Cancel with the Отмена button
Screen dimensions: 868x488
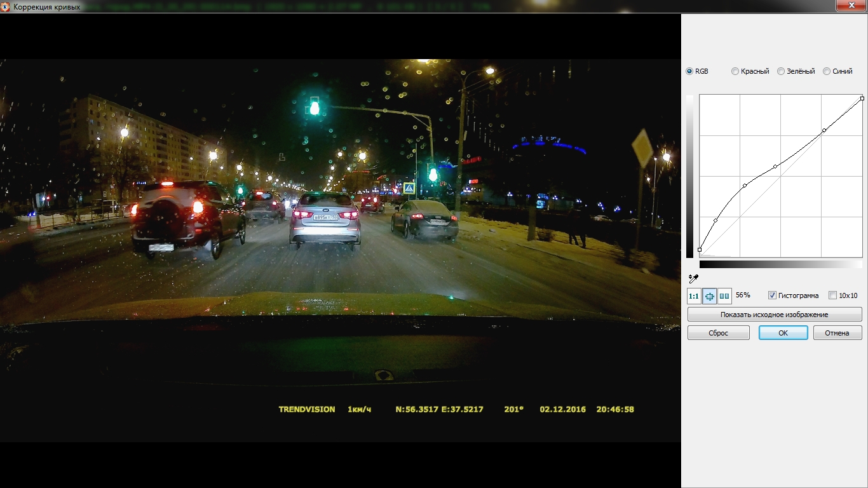[837, 333]
